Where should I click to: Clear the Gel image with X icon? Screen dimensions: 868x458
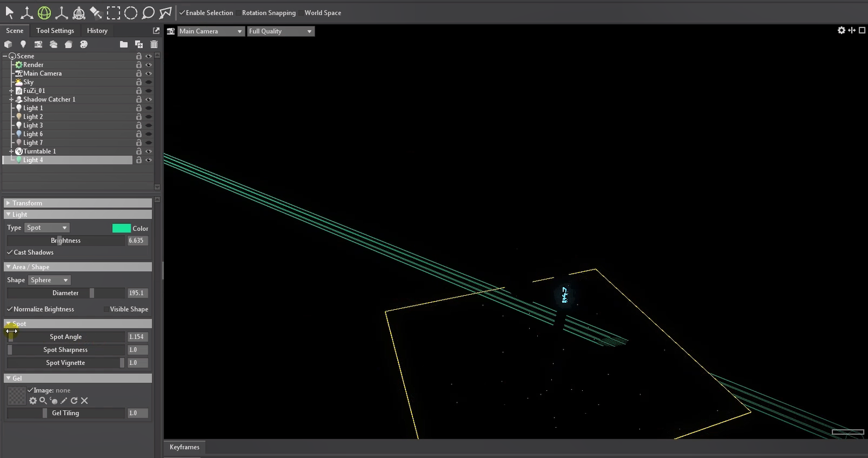click(x=85, y=401)
